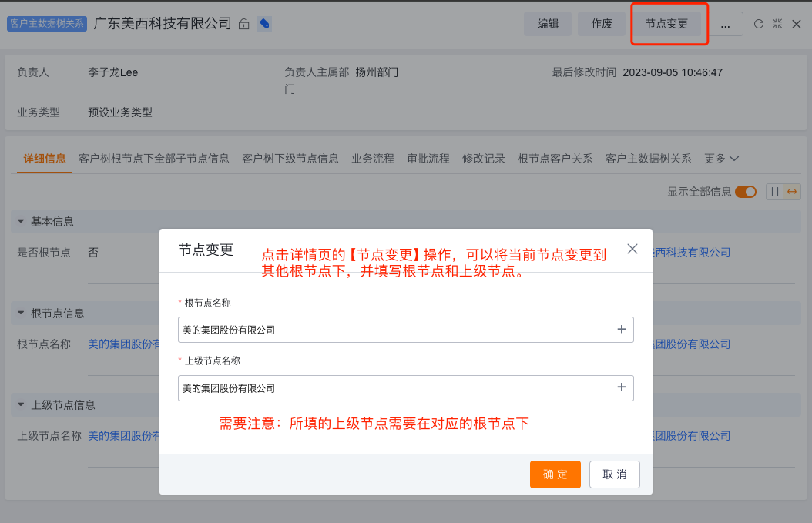Click 预设业务类型 value
The width and height of the screenshot is (812, 523).
pos(120,112)
